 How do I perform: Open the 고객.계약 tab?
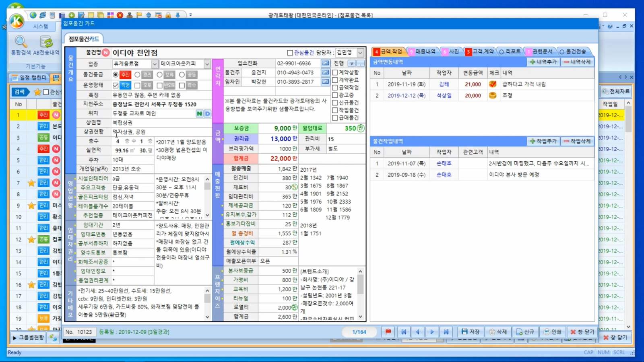(x=480, y=51)
